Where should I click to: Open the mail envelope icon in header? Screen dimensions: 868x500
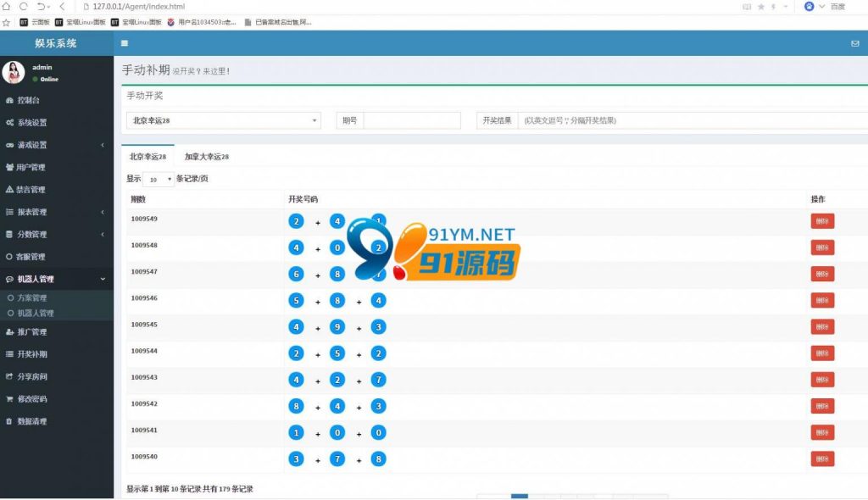[x=854, y=43]
